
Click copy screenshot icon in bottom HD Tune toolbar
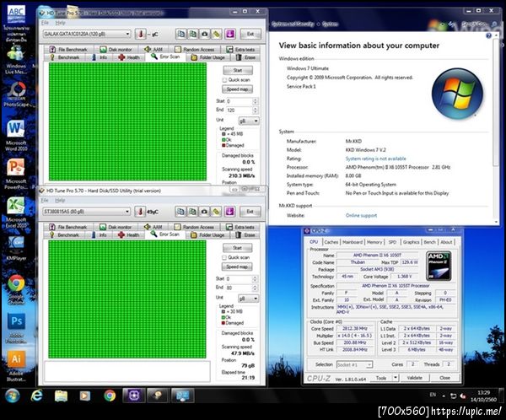pyautogui.click(x=192, y=212)
